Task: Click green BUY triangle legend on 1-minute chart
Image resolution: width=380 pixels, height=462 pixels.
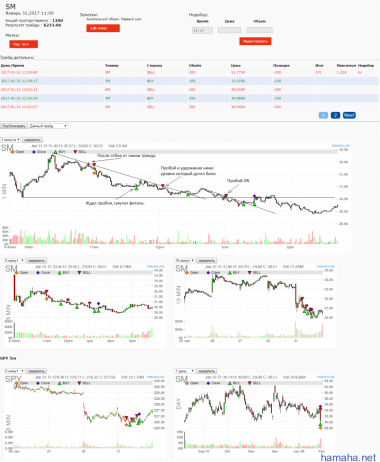Action: click(x=55, y=152)
